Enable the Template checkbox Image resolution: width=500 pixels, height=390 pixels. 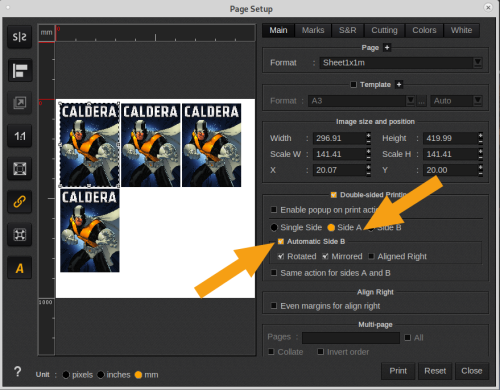(x=354, y=85)
